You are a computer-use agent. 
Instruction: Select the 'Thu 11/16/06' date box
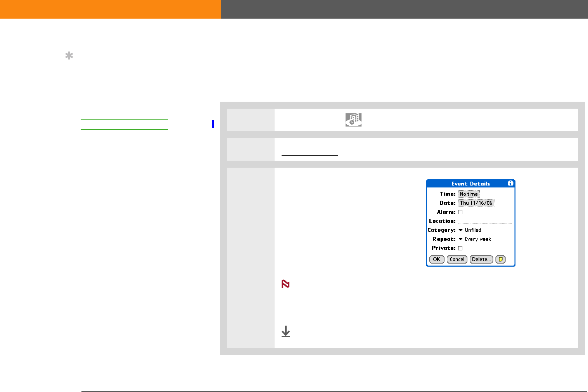(476, 203)
